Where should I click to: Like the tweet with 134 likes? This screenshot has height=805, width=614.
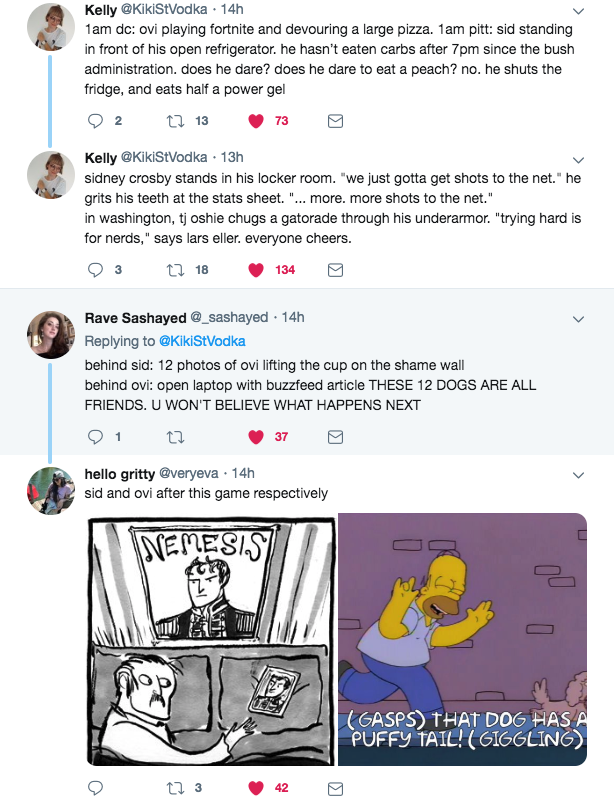255,269
